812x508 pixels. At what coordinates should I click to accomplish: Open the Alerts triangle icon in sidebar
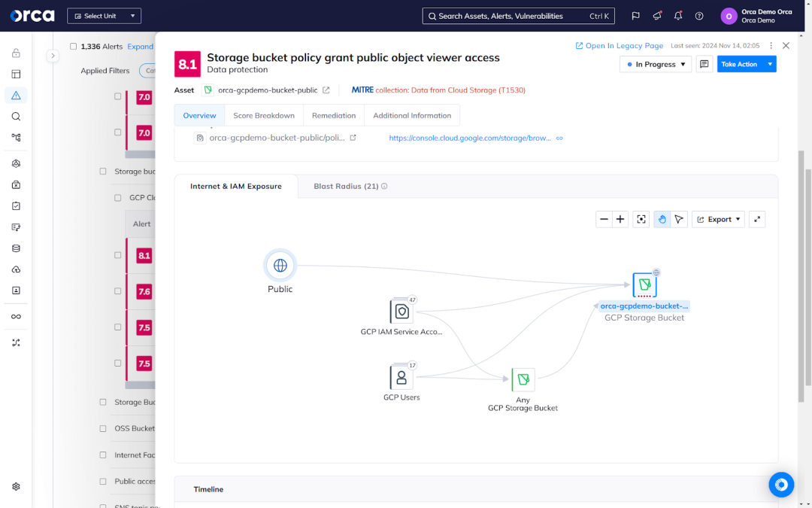point(16,96)
